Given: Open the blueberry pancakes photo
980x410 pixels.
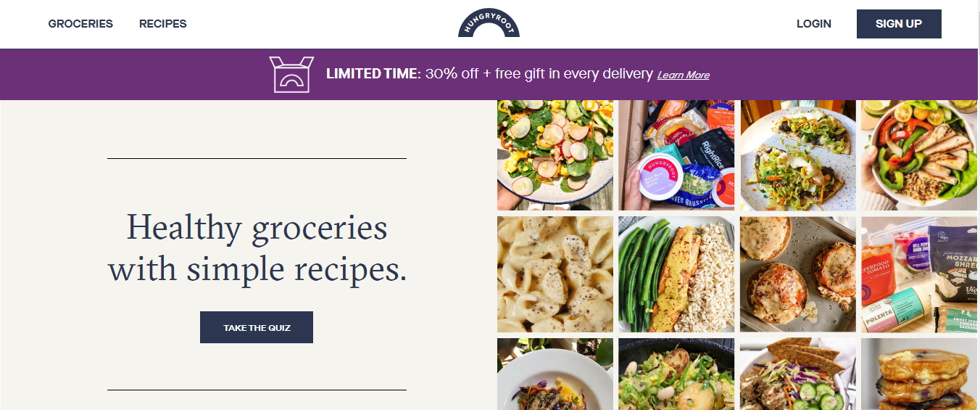Looking at the screenshot, I should (x=920, y=374).
